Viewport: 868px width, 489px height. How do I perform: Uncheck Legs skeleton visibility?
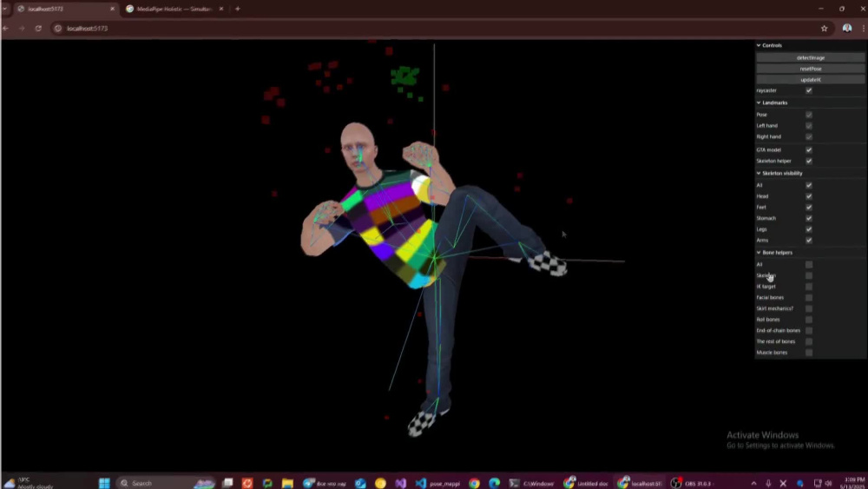click(x=809, y=229)
